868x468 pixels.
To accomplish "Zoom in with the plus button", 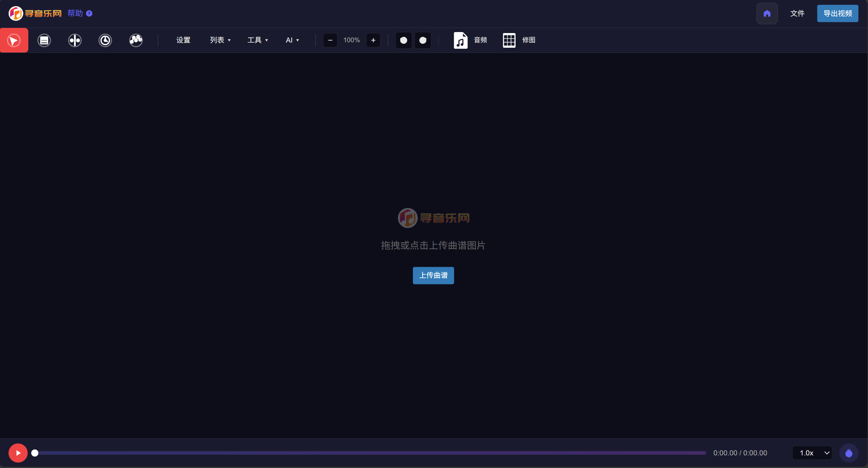I will coord(373,40).
